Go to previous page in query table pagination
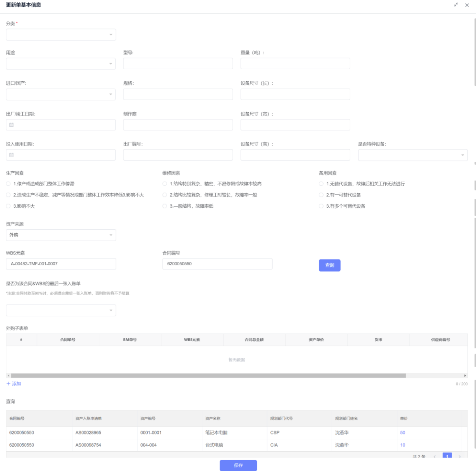The height and width of the screenshot is (473, 476). click(x=435, y=456)
